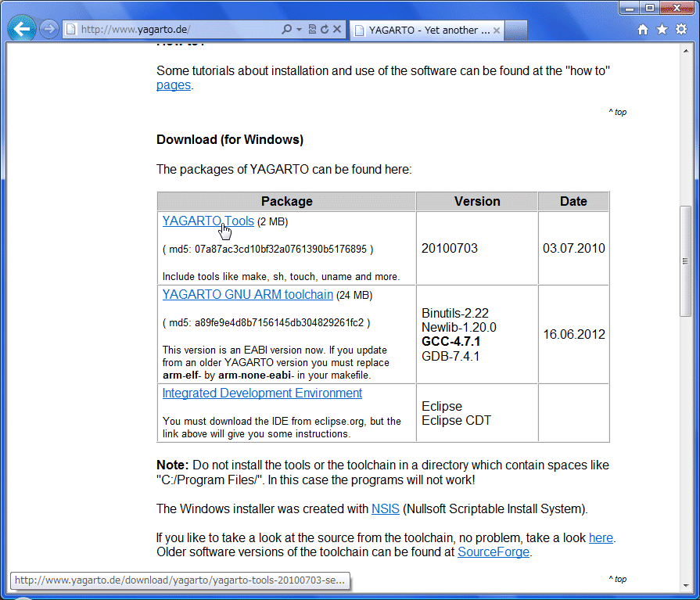Click the bold "Note:" label
Screen dimensions: 700x600
[173, 465]
